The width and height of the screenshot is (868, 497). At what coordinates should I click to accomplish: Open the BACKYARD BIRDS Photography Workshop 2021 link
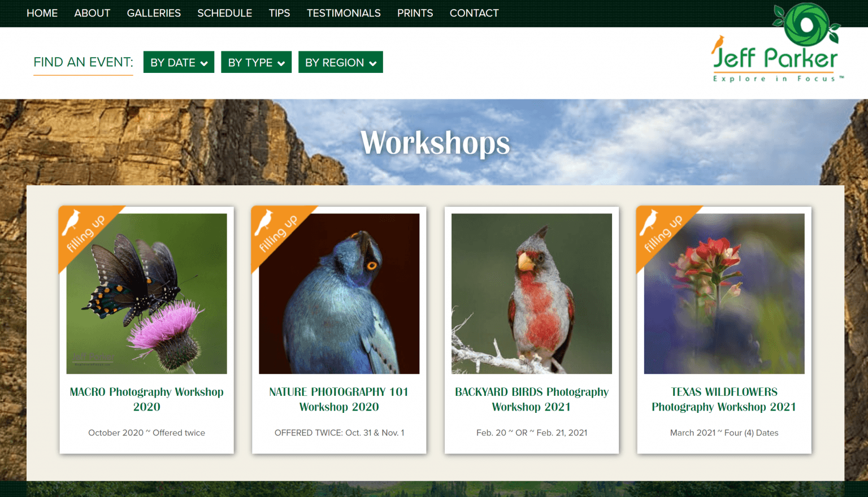click(531, 399)
